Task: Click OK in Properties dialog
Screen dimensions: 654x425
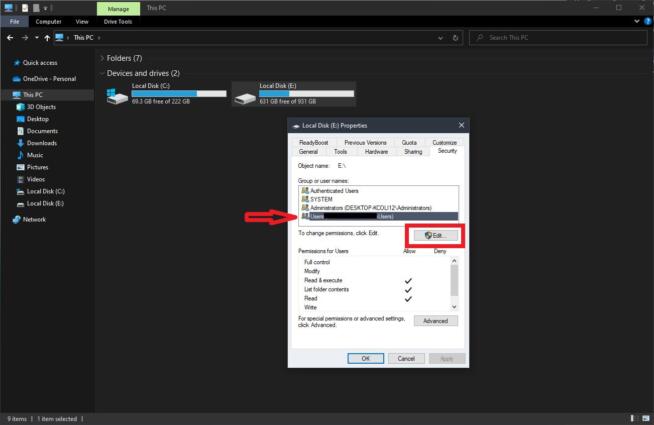Action: (x=365, y=359)
